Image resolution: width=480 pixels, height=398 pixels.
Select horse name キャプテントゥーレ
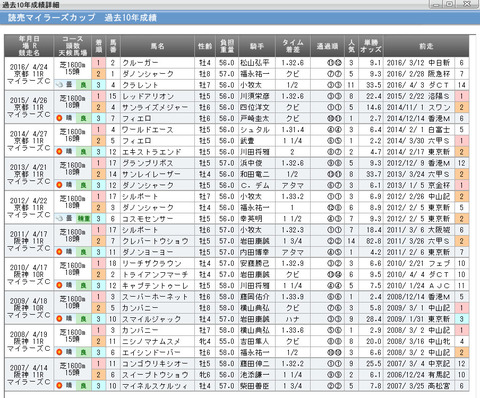(155, 286)
